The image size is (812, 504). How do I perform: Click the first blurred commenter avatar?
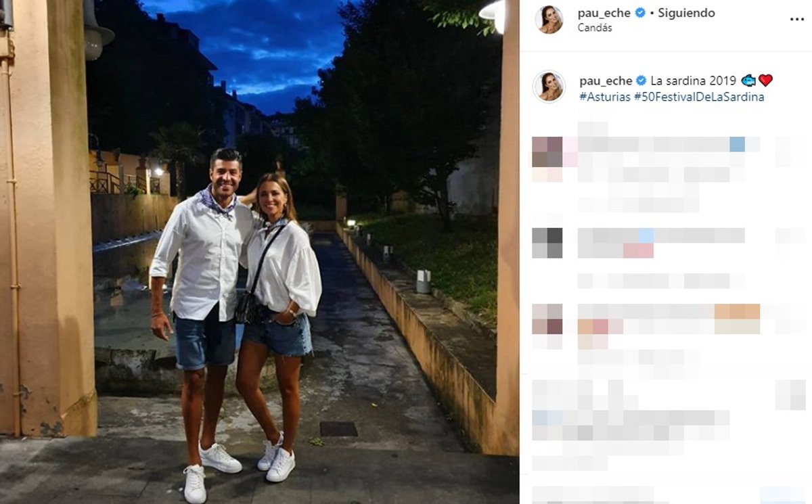pyautogui.click(x=547, y=152)
